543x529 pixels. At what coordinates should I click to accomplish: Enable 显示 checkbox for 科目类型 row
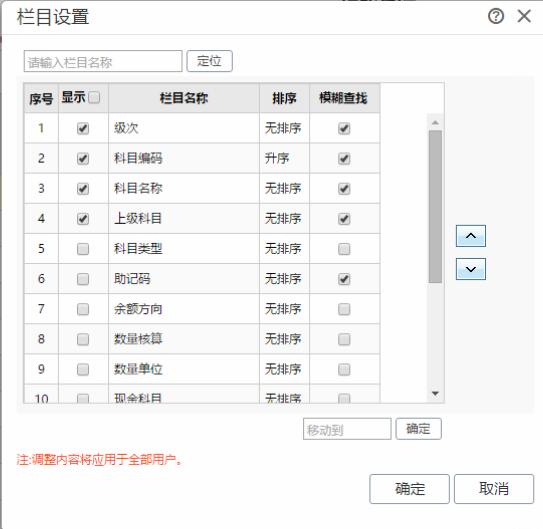click(x=83, y=249)
